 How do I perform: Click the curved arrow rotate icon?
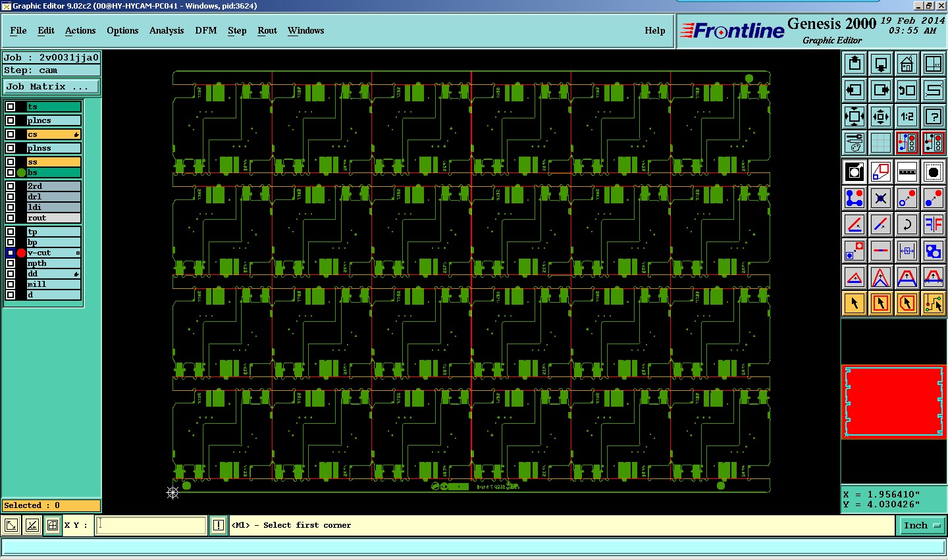(907, 224)
